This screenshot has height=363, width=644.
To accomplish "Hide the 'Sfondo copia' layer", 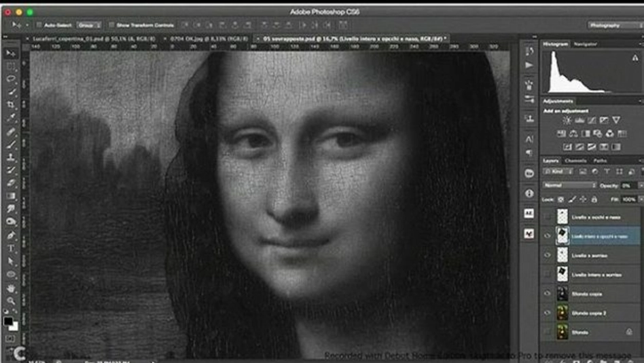I will (x=547, y=294).
